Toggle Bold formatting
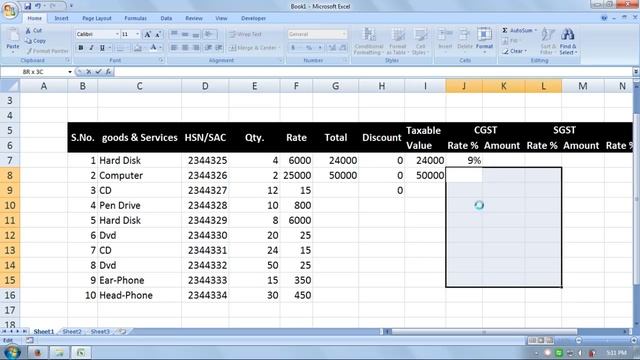Viewport: 640px width, 360px height. (x=80, y=48)
